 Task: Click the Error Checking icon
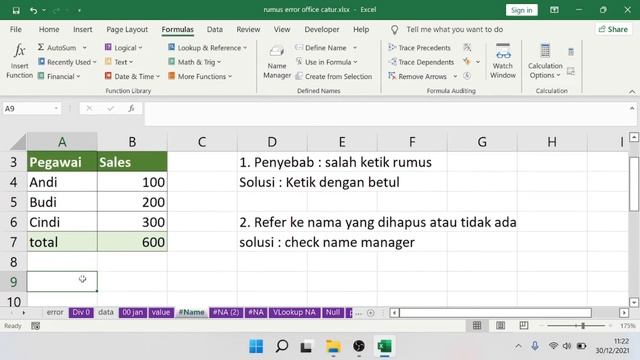coord(467,62)
